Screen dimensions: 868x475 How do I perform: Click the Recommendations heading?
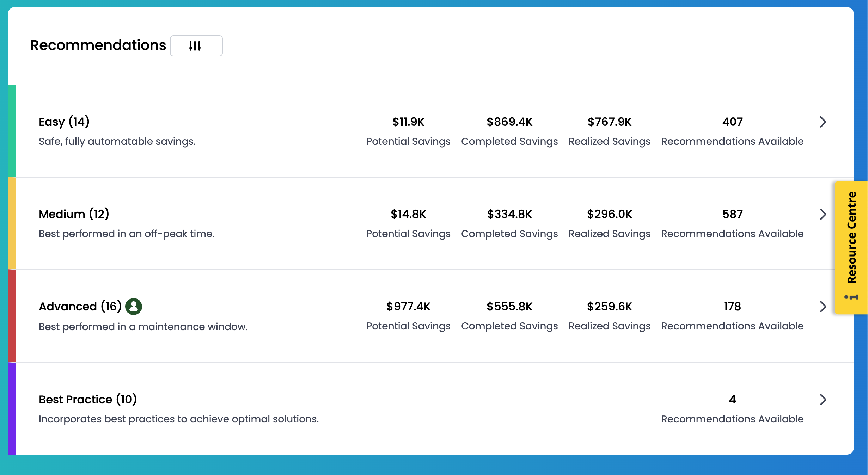98,45
